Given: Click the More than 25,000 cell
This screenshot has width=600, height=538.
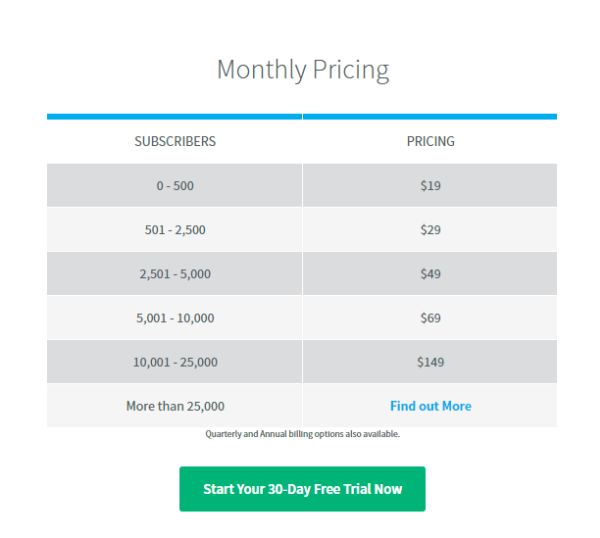Looking at the screenshot, I should click(174, 406).
